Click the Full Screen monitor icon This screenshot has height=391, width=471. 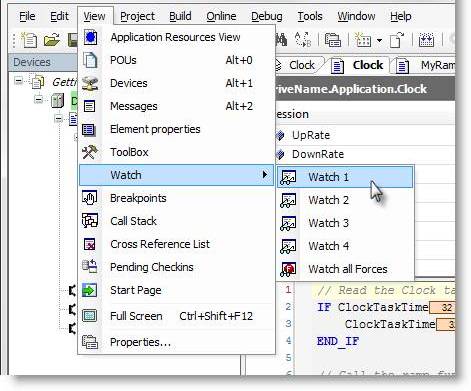pos(90,316)
